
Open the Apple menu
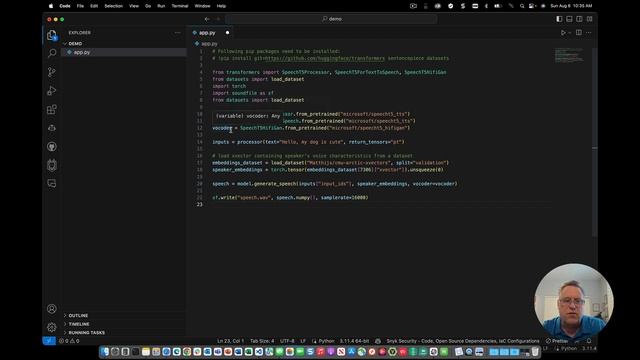coord(51,6)
